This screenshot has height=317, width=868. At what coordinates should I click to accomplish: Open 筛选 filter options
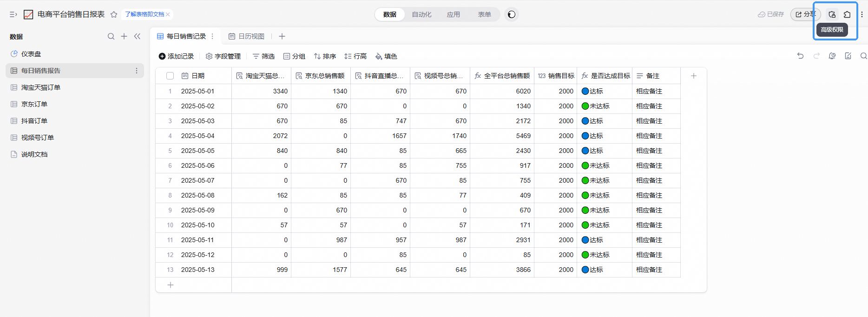(x=263, y=56)
